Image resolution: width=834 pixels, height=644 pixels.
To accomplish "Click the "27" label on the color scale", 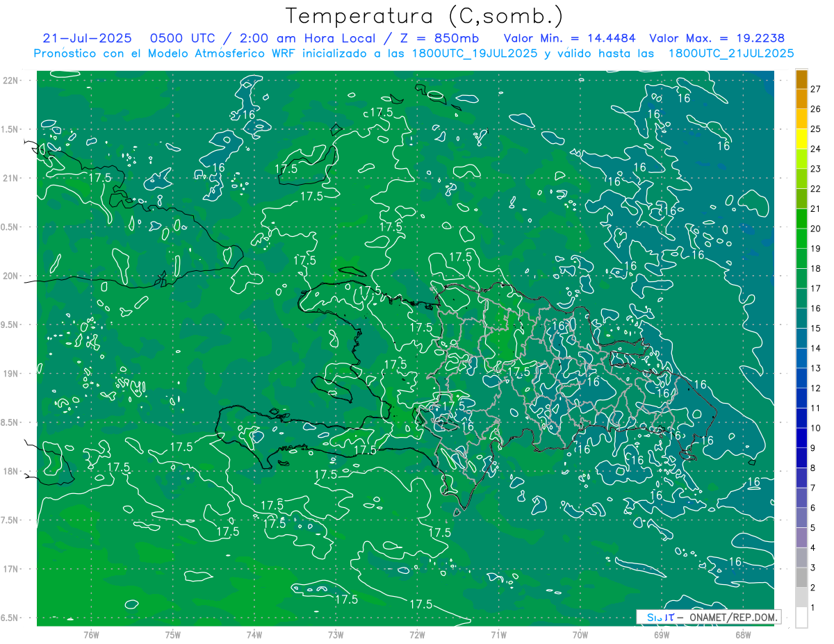I will [815, 89].
